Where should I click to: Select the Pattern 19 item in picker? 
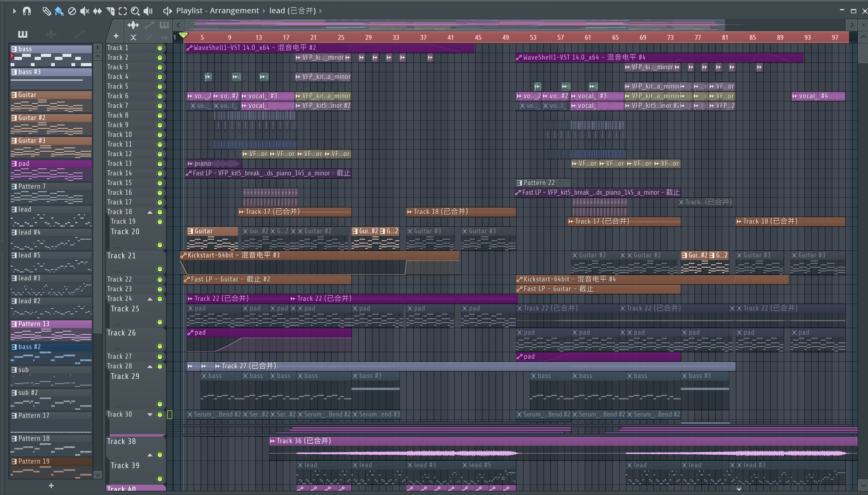point(51,468)
